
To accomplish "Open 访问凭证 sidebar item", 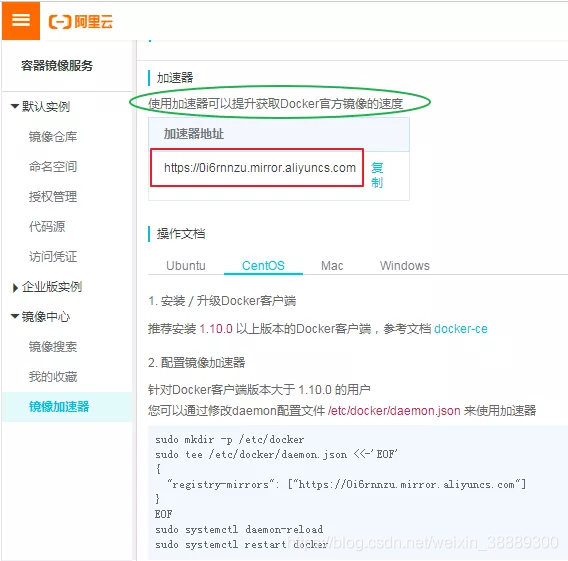I will pyautogui.click(x=53, y=257).
